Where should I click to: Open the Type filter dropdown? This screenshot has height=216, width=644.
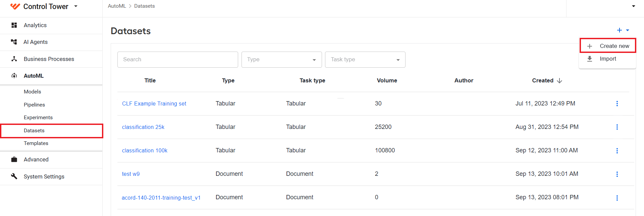[x=282, y=60]
